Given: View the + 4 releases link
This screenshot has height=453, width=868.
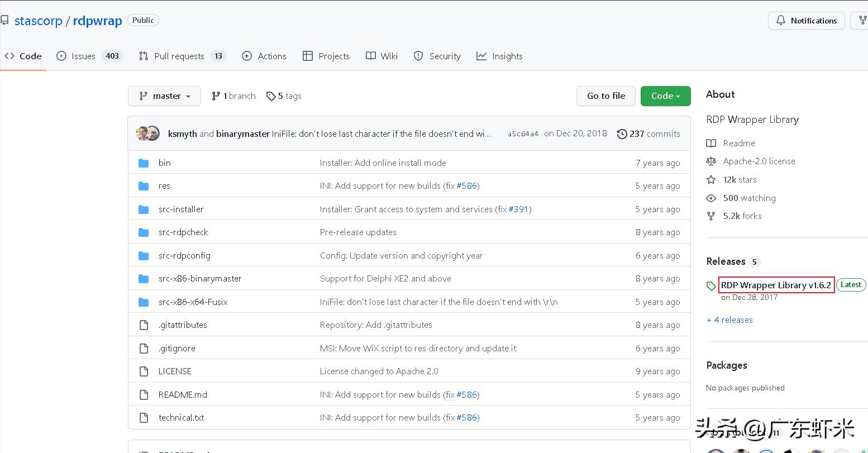Looking at the screenshot, I should pyautogui.click(x=729, y=320).
